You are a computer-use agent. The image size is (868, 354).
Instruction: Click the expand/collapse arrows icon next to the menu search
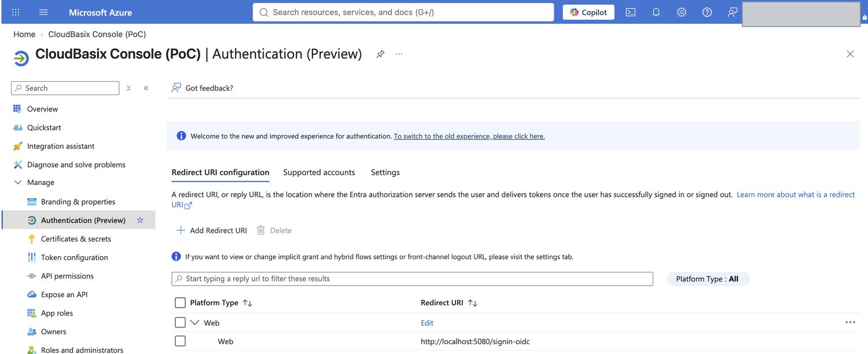click(128, 88)
